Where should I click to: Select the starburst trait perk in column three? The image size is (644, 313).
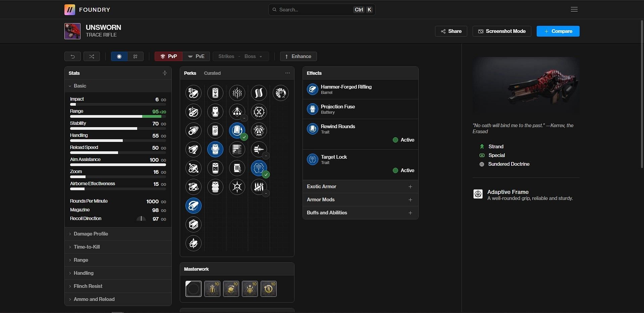237,187
